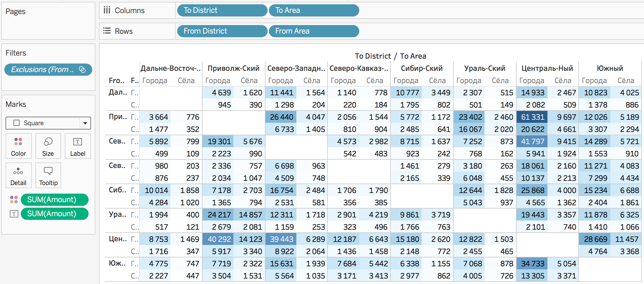This screenshot has height=284, width=644.
Task: Click the label icon beside second SUM(Amount)
Action: coord(14,214)
